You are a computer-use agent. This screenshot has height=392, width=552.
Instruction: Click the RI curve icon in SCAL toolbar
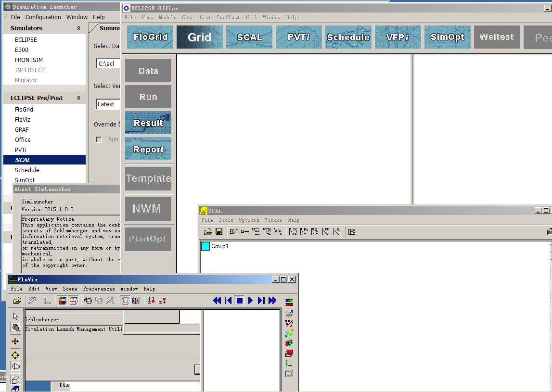coord(337,231)
